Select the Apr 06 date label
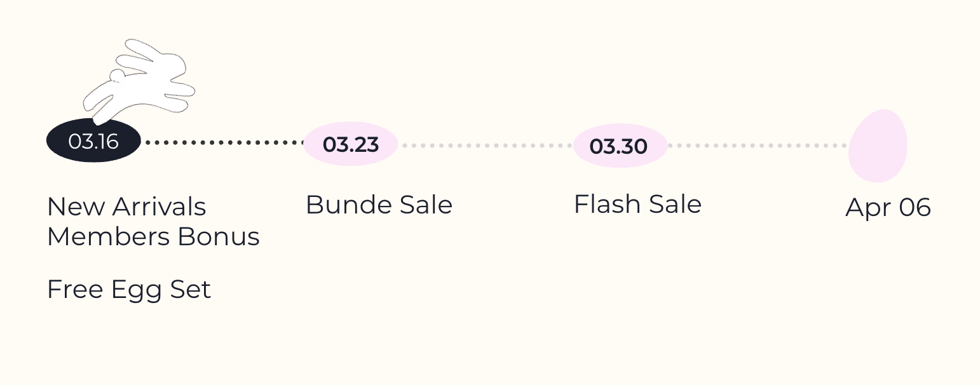Screen dimensions: 980x385 888,208
